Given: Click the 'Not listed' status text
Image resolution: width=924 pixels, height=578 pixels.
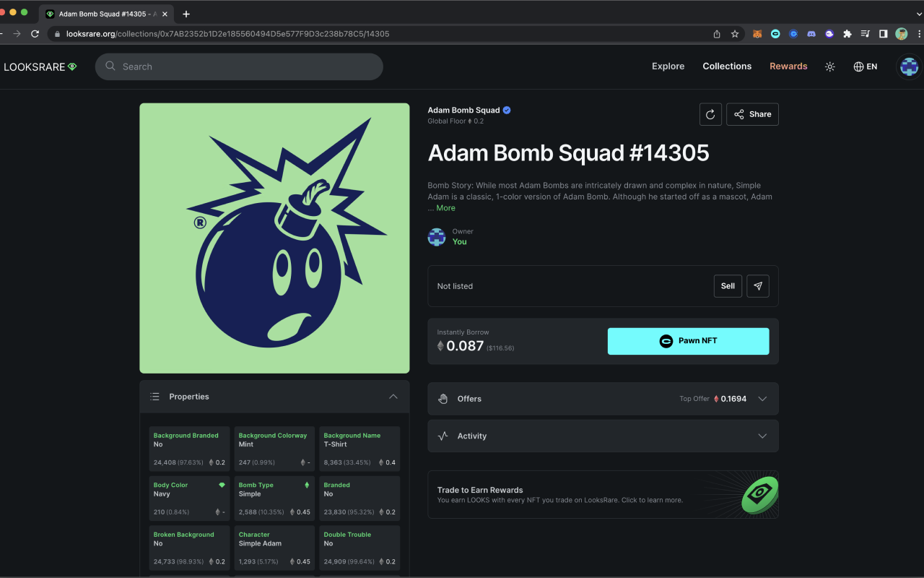Looking at the screenshot, I should point(455,286).
